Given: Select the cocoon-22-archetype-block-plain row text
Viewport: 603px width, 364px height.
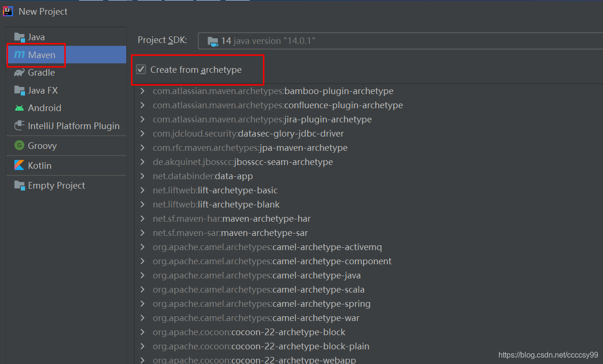Looking at the screenshot, I should 261,347.
